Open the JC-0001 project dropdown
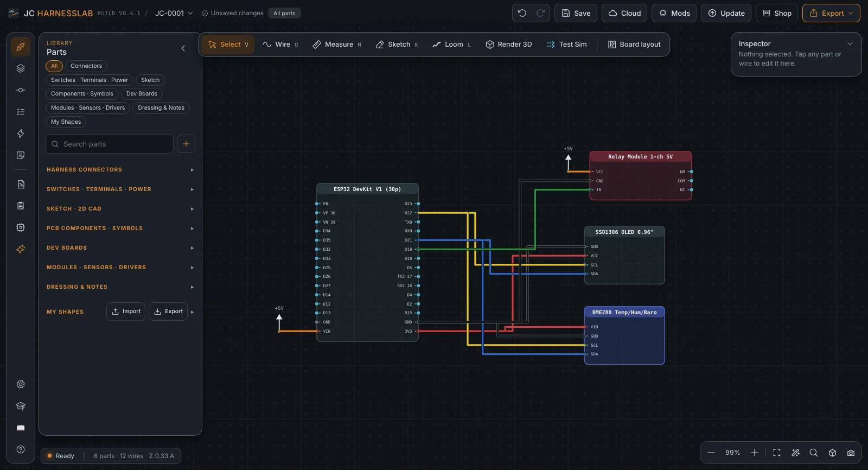Image resolution: width=868 pixels, height=470 pixels. tap(174, 13)
